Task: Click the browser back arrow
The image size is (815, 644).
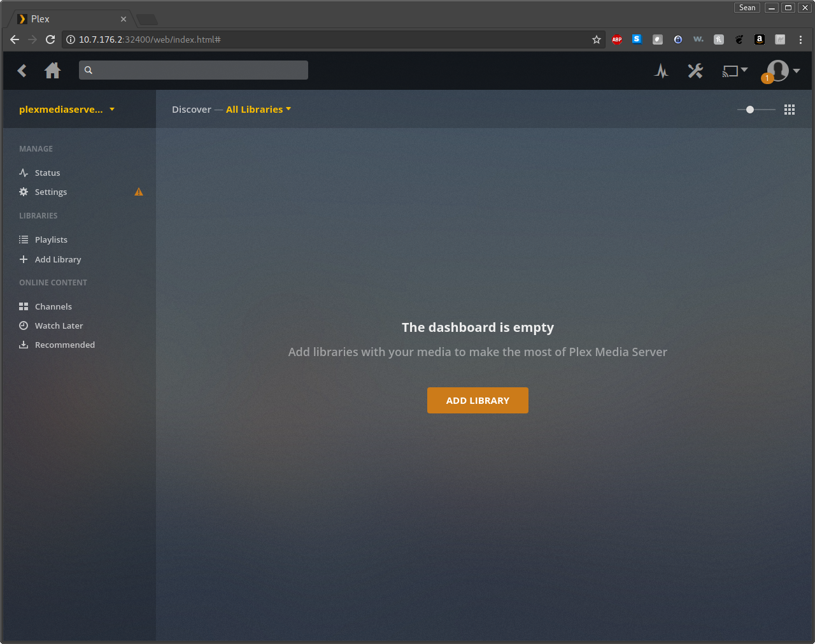Action: pyautogui.click(x=15, y=39)
